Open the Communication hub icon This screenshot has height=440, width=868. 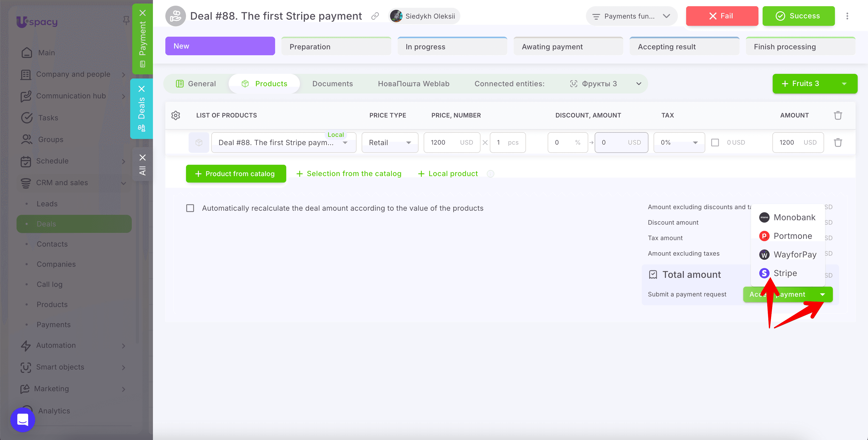click(x=26, y=96)
